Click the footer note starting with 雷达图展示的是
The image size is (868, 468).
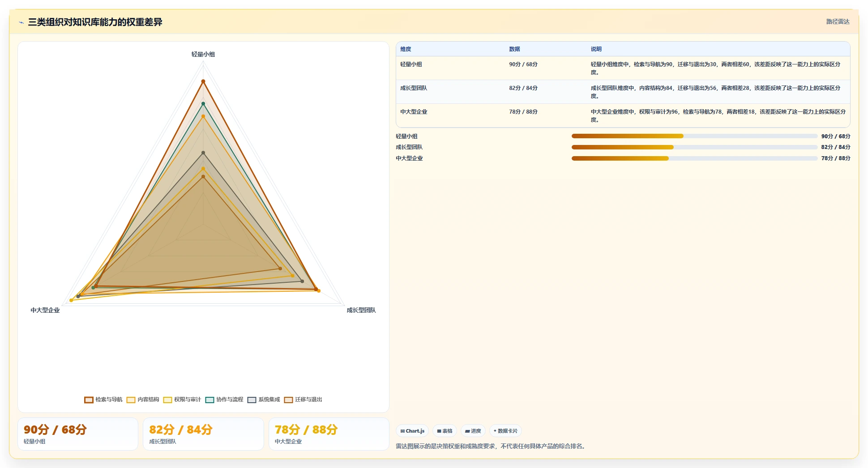coord(492,446)
